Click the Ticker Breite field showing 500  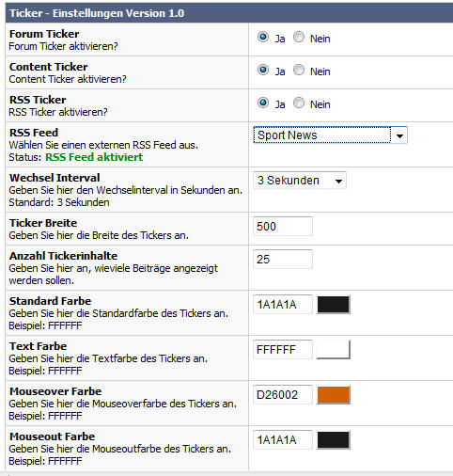(283, 226)
